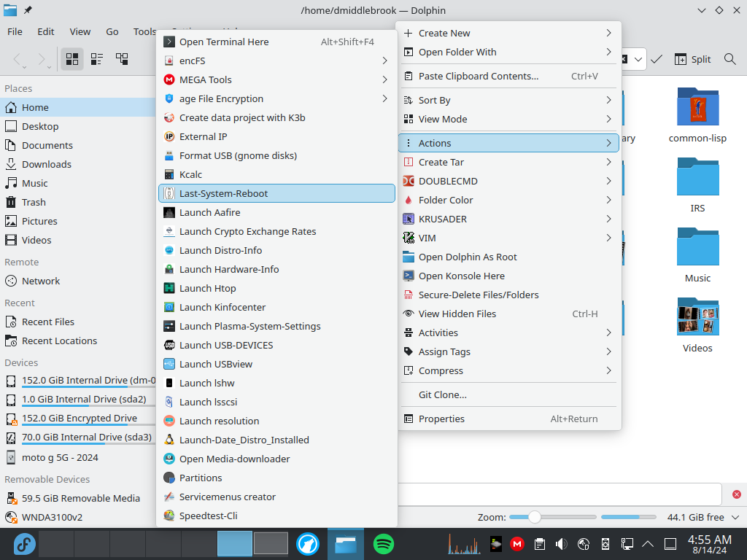This screenshot has height=560, width=747.
Task: Select Trash in Places panel
Action: [78, 203]
